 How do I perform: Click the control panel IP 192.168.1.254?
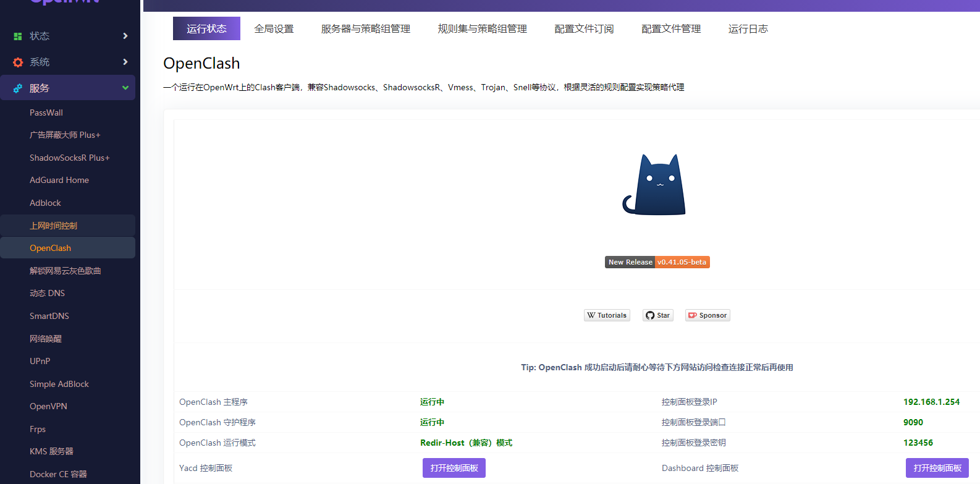(931, 402)
